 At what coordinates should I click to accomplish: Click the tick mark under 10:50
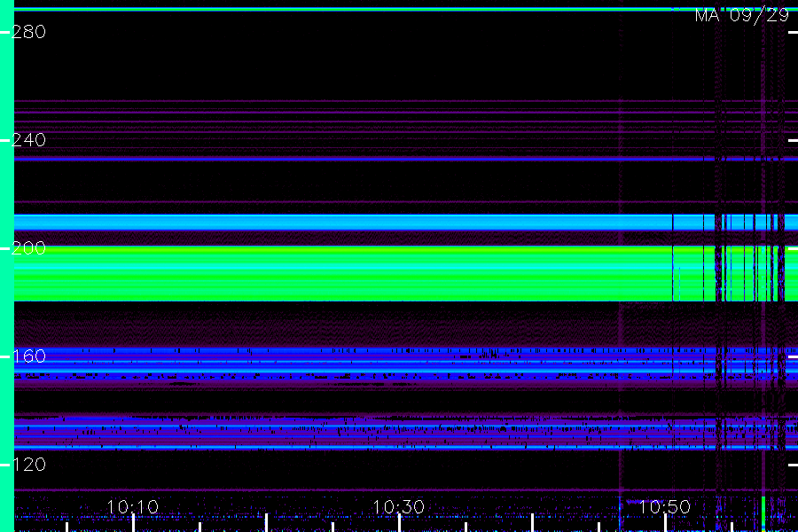click(x=665, y=523)
